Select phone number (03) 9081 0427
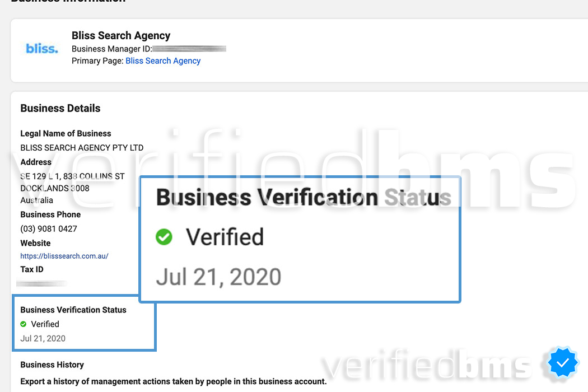 pyautogui.click(x=49, y=229)
